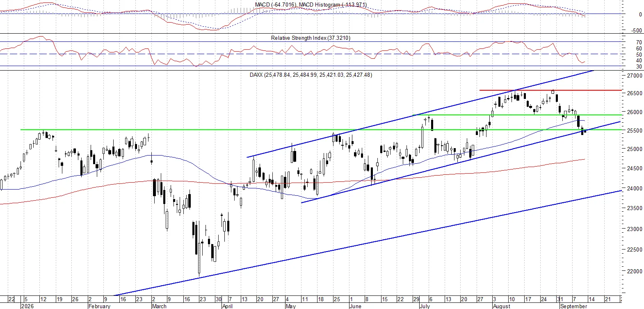
Task: Click the 27000 price axis label
Action: (635, 76)
